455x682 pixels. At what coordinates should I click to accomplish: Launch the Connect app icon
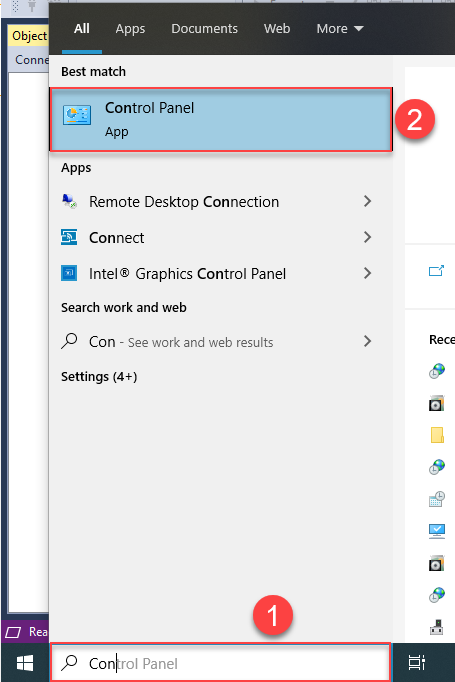click(x=69, y=237)
